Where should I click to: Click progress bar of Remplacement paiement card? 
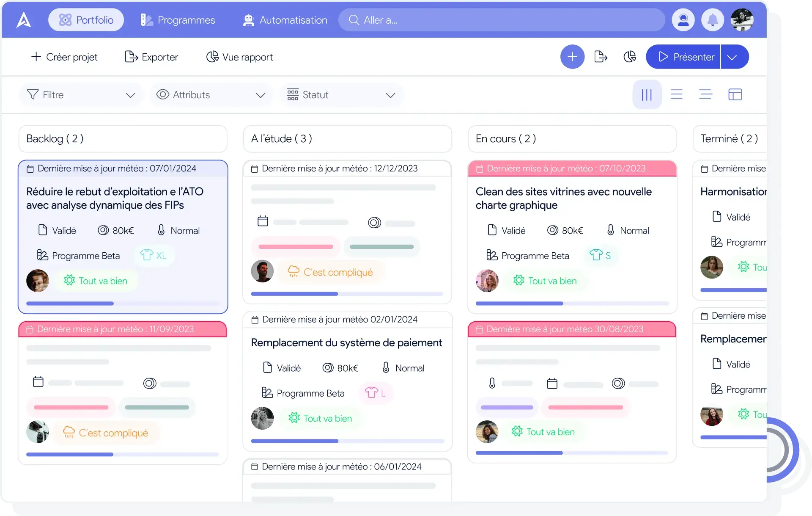[348, 441]
